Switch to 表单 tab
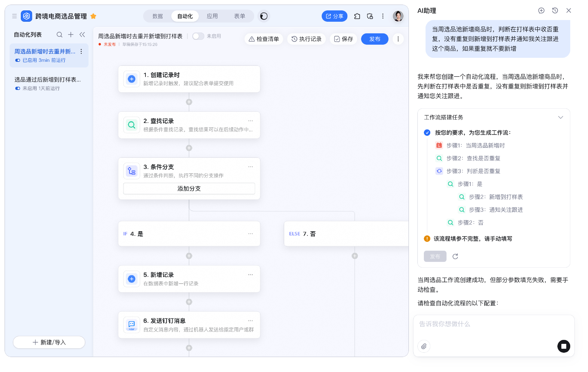Image resolution: width=588 pixels, height=372 pixels. click(x=239, y=16)
